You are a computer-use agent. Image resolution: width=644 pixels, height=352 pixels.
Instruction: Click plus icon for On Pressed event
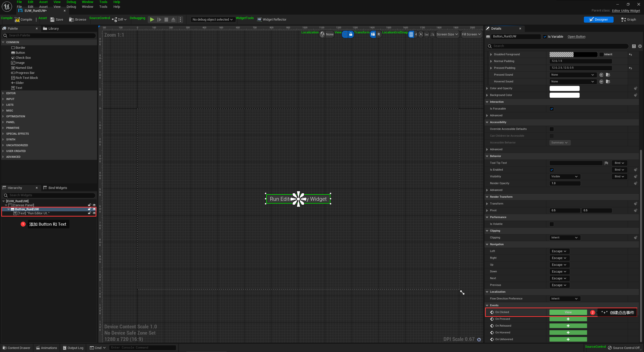click(x=568, y=319)
